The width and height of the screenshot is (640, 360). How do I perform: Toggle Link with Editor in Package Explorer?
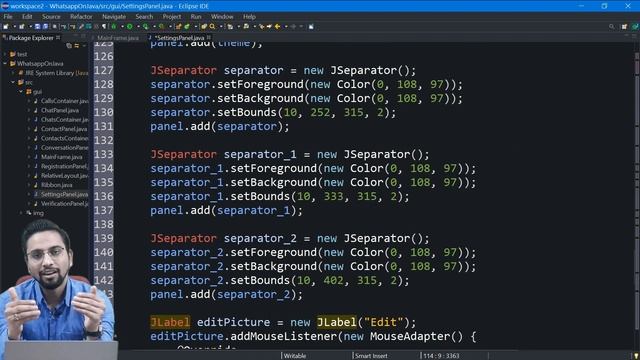77,46
